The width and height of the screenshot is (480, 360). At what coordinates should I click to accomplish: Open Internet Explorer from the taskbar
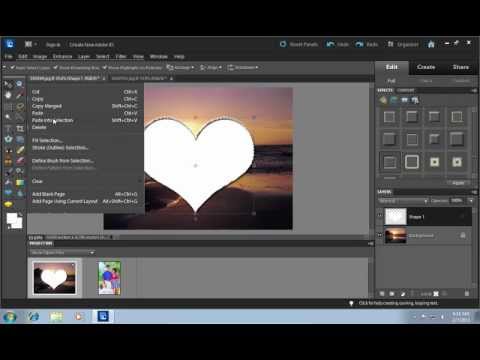33,316
